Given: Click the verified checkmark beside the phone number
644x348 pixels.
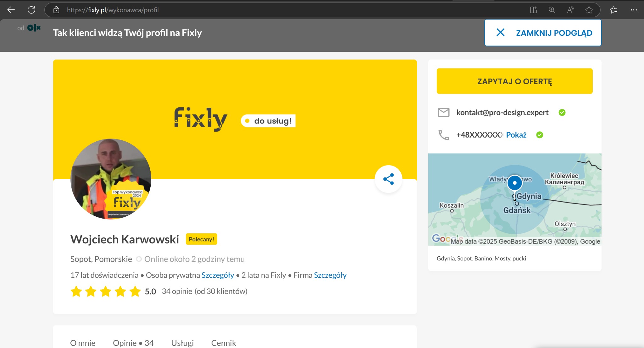Looking at the screenshot, I should [540, 135].
